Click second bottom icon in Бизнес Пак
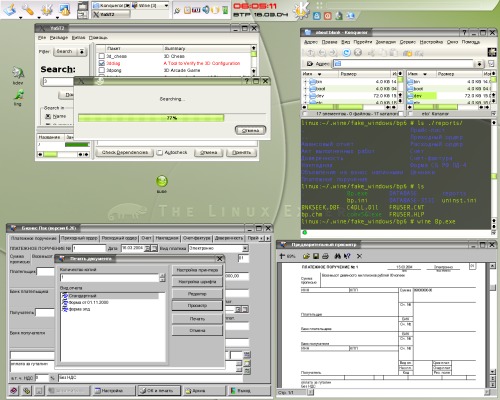 (x=26, y=390)
